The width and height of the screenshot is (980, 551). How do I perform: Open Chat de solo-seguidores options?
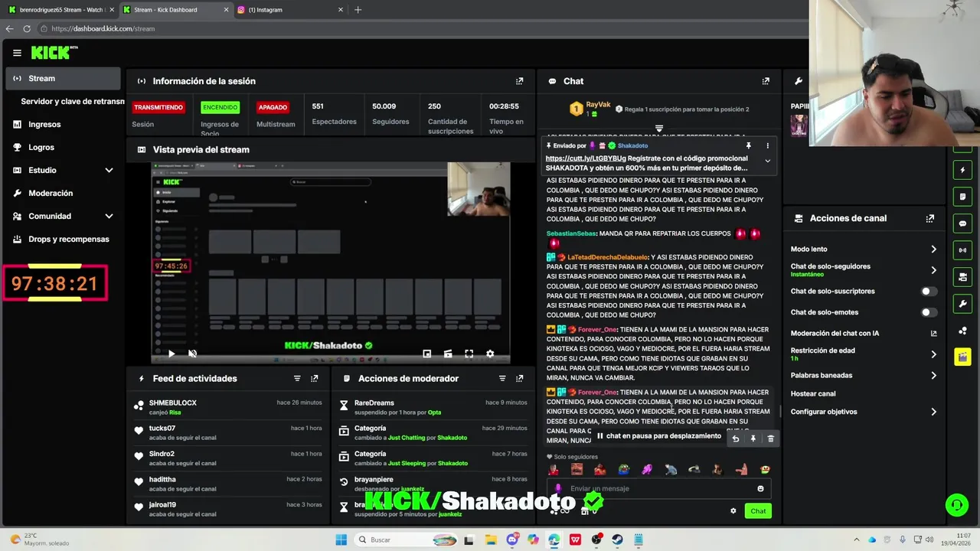pyautogui.click(x=933, y=270)
